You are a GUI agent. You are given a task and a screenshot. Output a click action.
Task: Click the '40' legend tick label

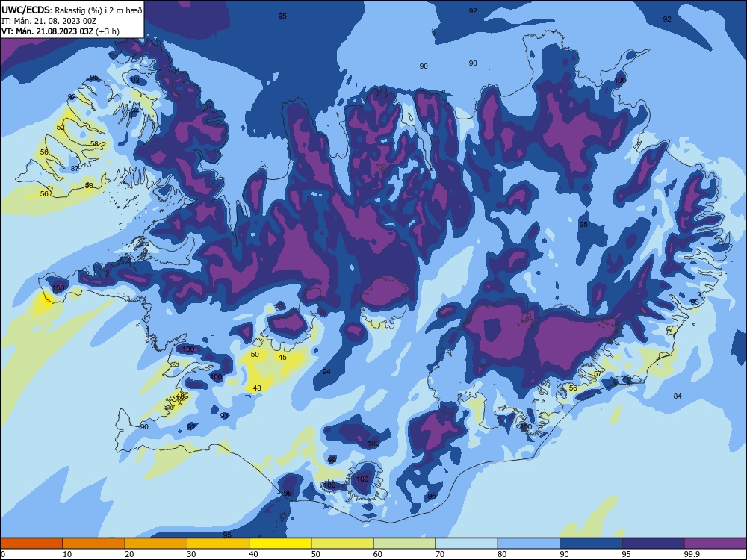[253, 554]
